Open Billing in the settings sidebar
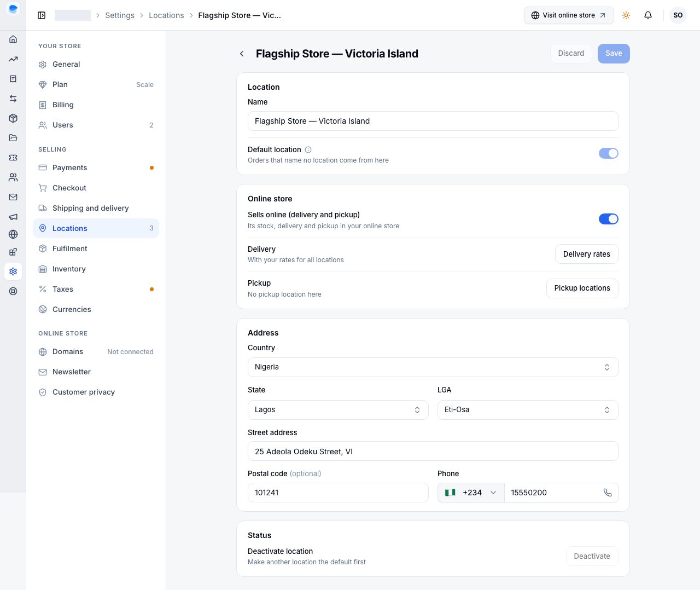Image resolution: width=700 pixels, height=590 pixels. pos(96,105)
